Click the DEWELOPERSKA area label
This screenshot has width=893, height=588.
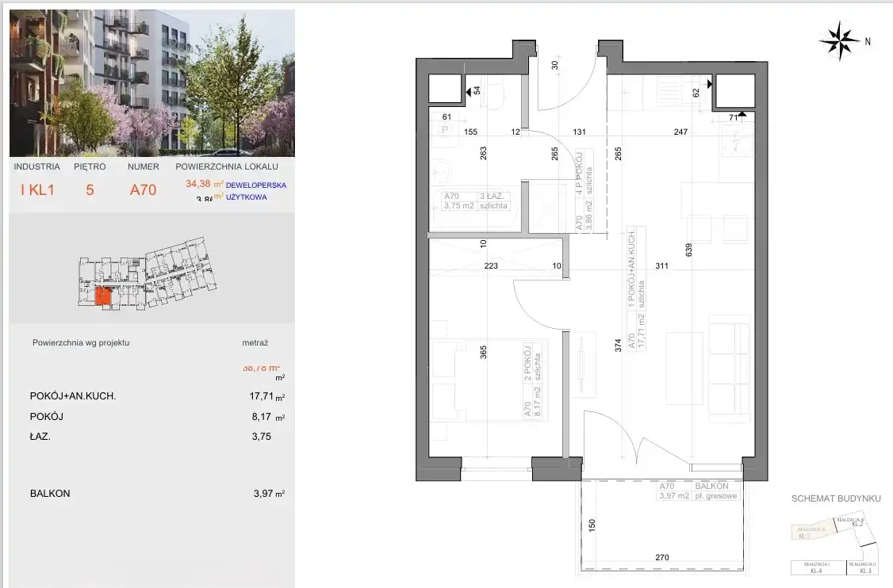click(x=256, y=185)
